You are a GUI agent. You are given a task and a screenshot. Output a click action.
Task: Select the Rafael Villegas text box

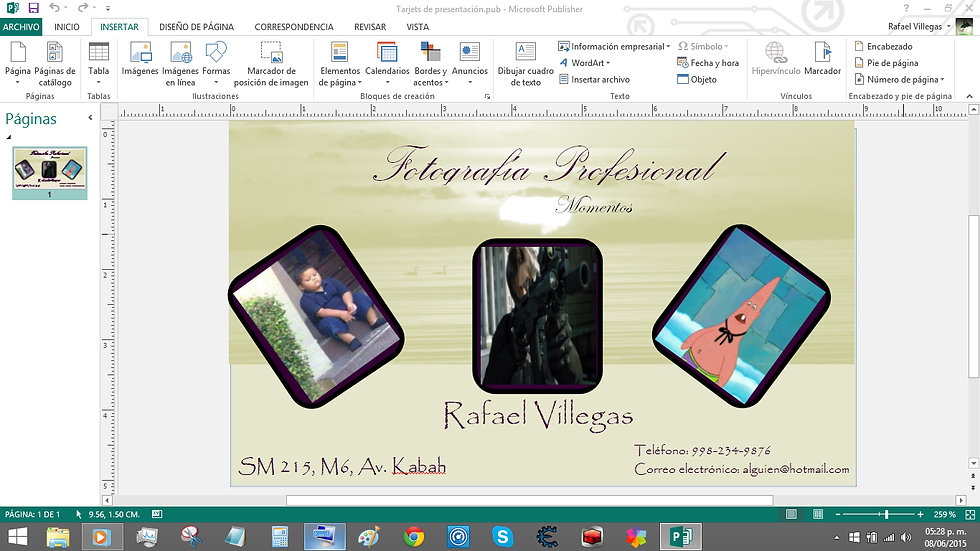(538, 415)
